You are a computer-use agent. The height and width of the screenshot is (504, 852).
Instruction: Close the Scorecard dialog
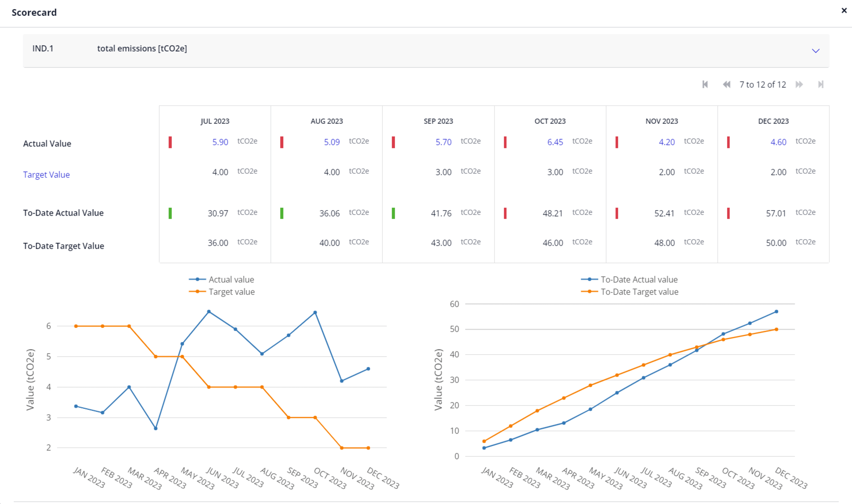[x=844, y=10]
